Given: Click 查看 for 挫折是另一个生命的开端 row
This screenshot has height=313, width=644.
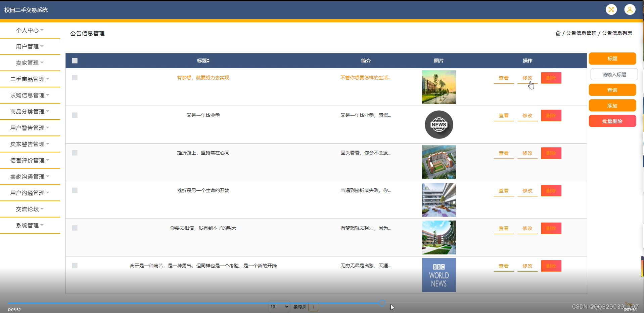Looking at the screenshot, I should pos(504,191).
